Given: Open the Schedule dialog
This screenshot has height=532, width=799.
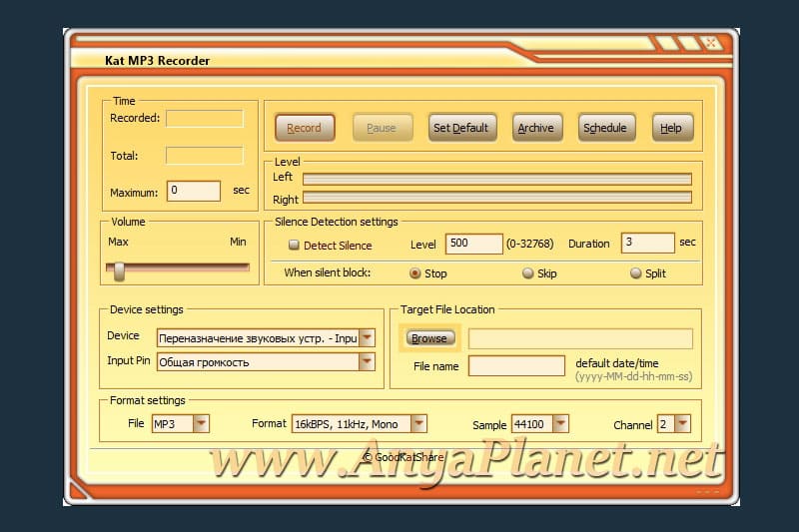Looking at the screenshot, I should (606, 128).
